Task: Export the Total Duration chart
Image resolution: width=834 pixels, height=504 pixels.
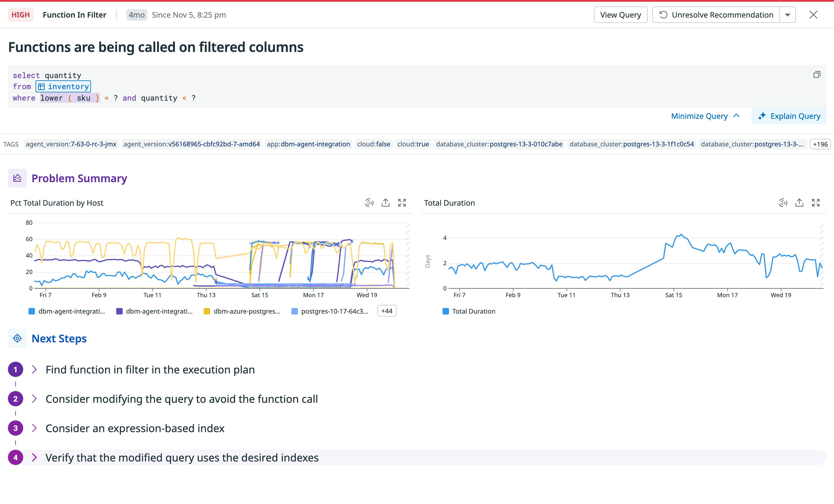Action: click(x=799, y=203)
